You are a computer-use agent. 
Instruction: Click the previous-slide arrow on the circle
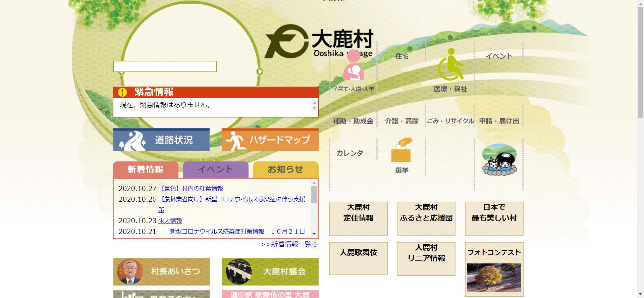click(122, 72)
